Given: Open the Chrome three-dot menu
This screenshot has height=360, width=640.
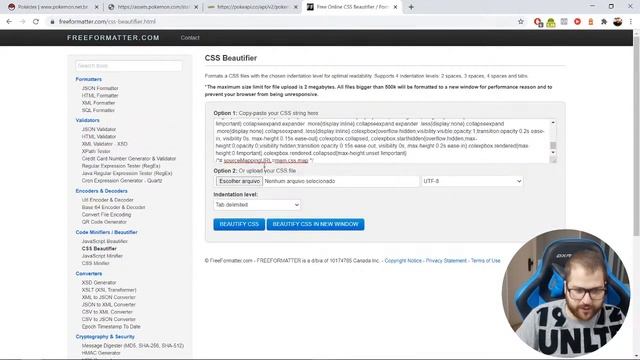Looking at the screenshot, I should coord(631,22).
